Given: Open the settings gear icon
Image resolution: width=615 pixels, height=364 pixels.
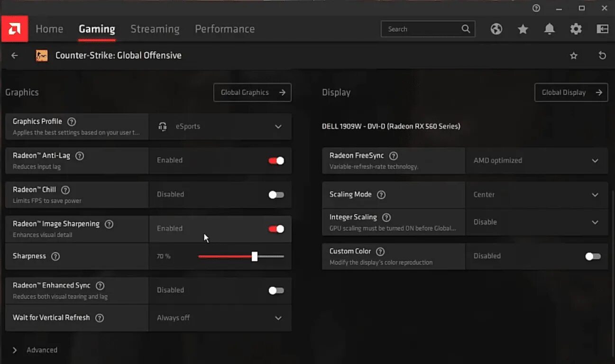Looking at the screenshot, I should [x=576, y=29].
